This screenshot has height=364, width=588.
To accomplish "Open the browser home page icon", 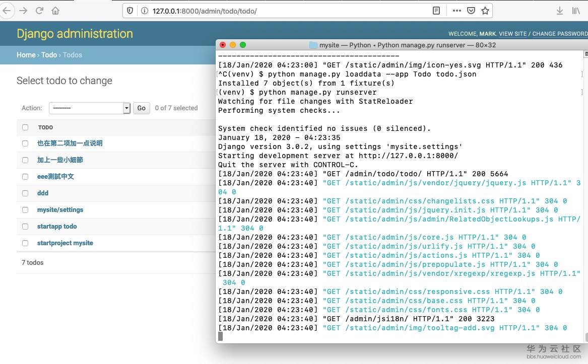I will [x=55, y=11].
